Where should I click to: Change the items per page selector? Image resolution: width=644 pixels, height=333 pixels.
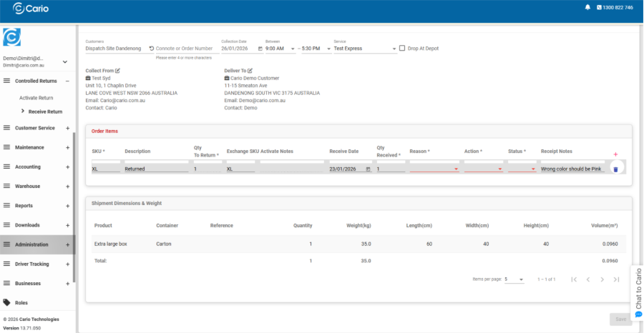(x=514, y=279)
